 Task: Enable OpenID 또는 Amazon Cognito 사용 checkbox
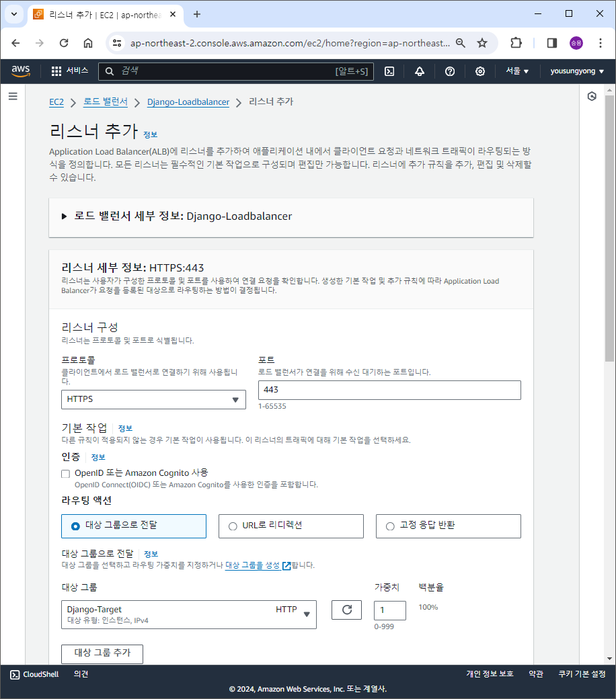[x=66, y=473]
